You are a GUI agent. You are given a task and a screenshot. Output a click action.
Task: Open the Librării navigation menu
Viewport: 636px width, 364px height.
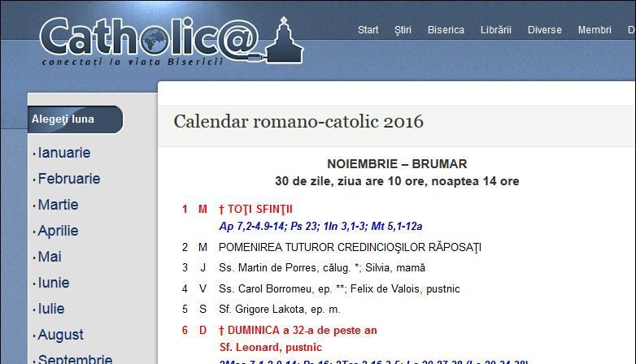[495, 30]
